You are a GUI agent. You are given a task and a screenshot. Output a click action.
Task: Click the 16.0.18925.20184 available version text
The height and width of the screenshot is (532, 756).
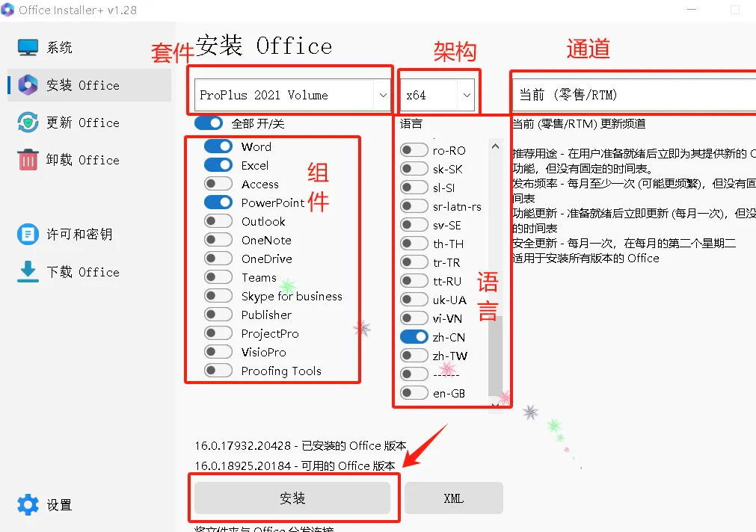[x=295, y=466]
